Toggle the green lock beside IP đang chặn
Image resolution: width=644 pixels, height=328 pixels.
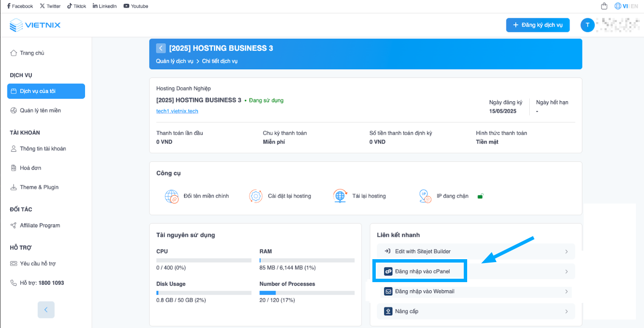[x=479, y=196]
